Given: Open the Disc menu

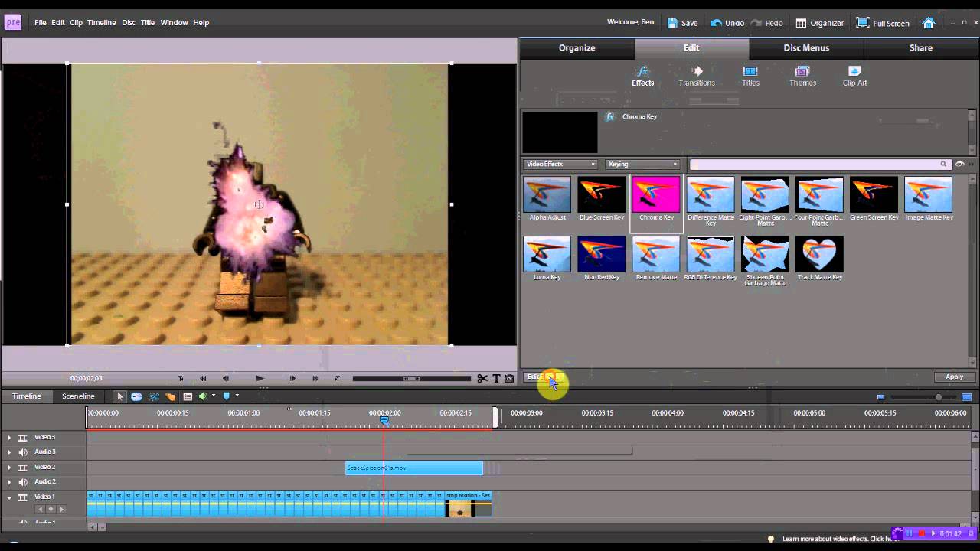Looking at the screenshot, I should click(129, 23).
